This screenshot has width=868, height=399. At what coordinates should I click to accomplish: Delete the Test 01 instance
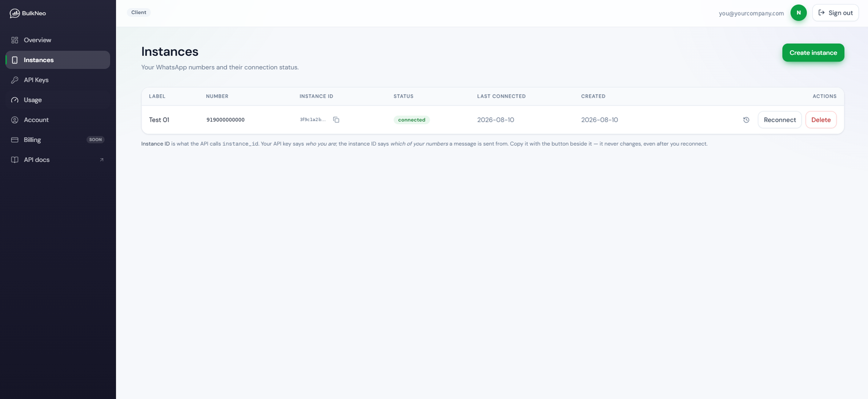821,120
